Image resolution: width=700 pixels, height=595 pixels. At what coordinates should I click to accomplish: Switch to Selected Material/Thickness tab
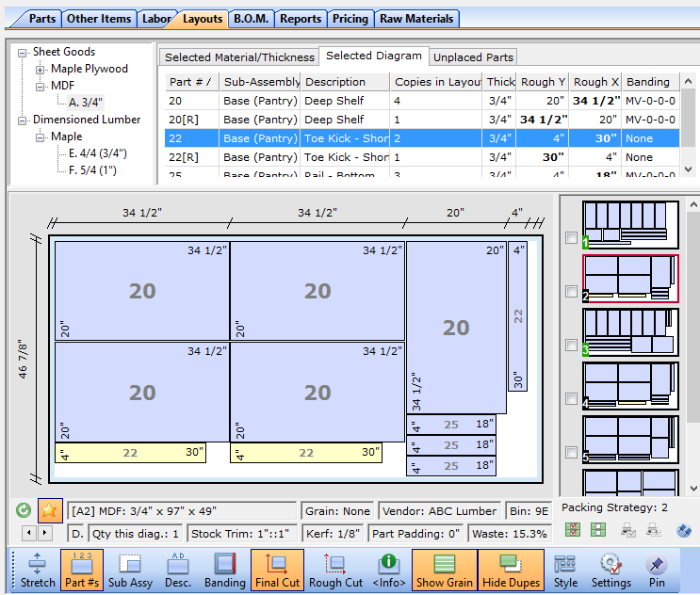point(239,57)
